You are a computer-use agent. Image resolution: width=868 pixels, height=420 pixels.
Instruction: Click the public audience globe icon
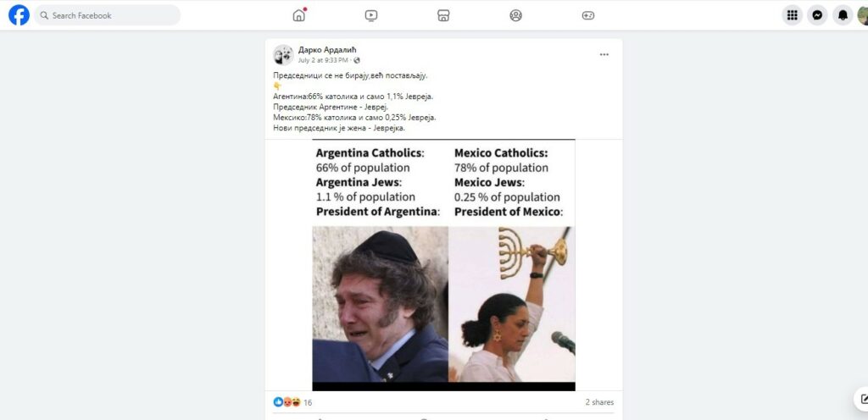[357, 60]
